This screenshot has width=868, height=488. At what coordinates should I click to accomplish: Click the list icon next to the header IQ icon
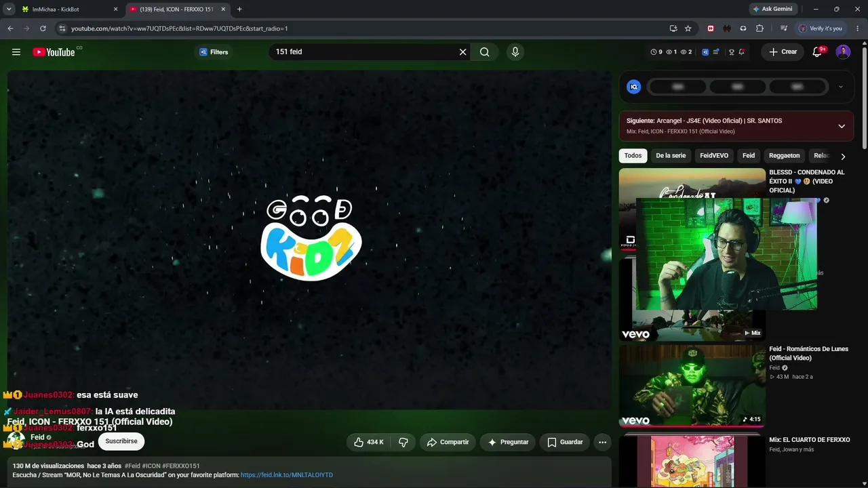coord(716,52)
